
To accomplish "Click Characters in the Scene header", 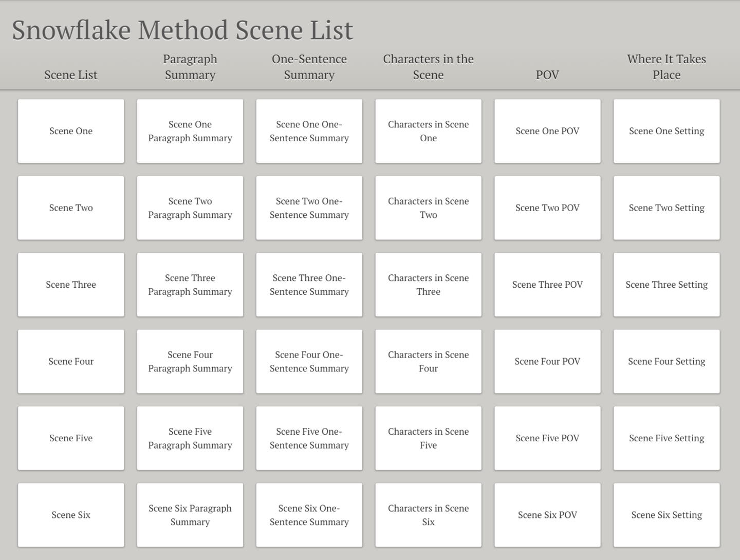I will coord(429,67).
